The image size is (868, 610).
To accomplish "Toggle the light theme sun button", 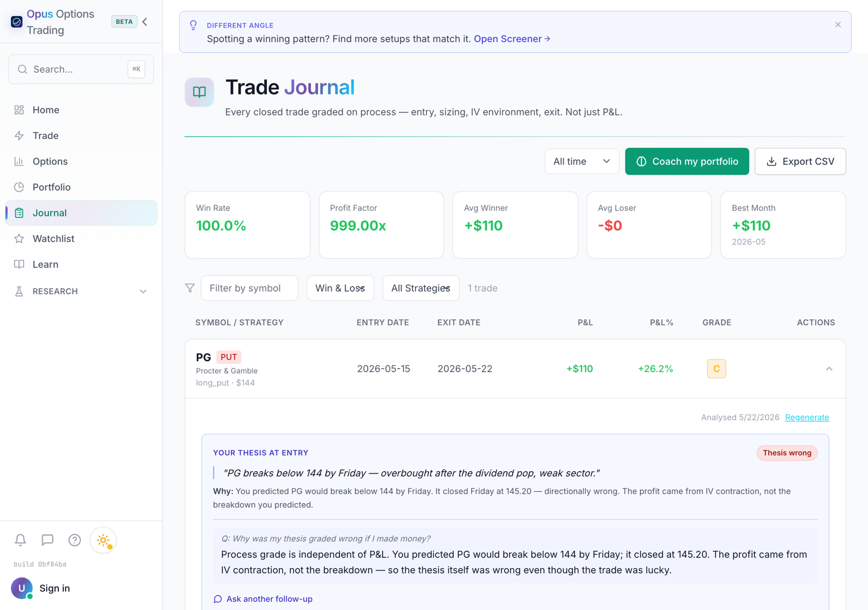I will 103,540.
